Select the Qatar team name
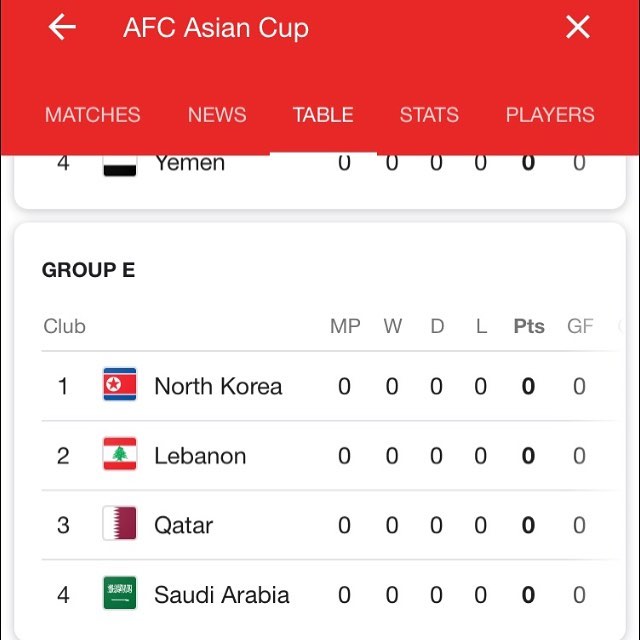The image size is (640, 640). tap(183, 525)
